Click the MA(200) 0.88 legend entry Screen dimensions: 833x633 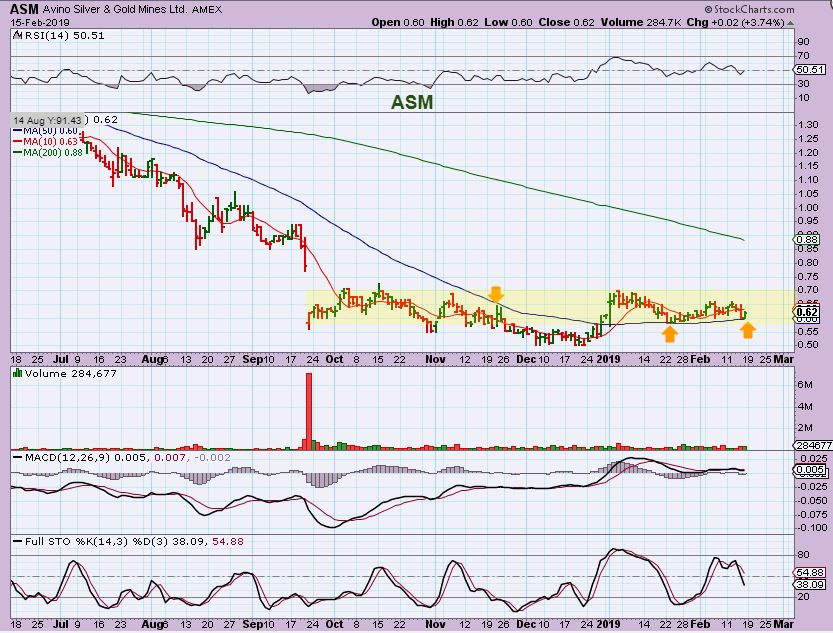48,153
